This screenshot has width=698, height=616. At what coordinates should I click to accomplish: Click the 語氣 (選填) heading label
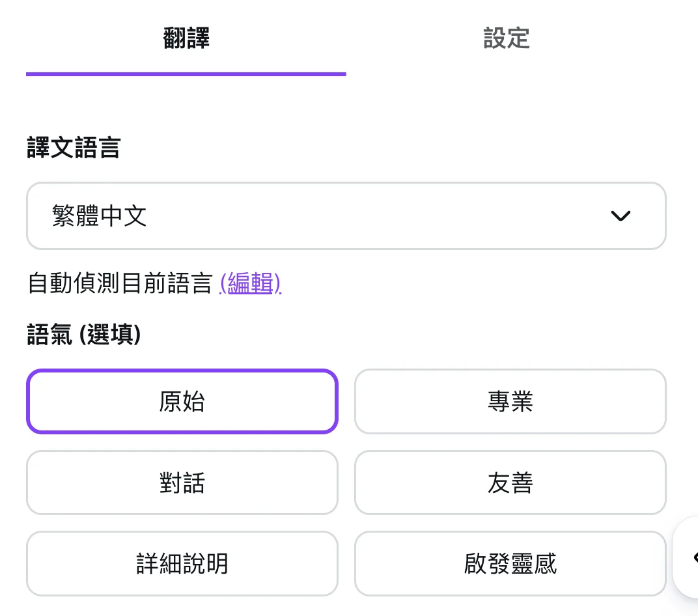point(84,336)
